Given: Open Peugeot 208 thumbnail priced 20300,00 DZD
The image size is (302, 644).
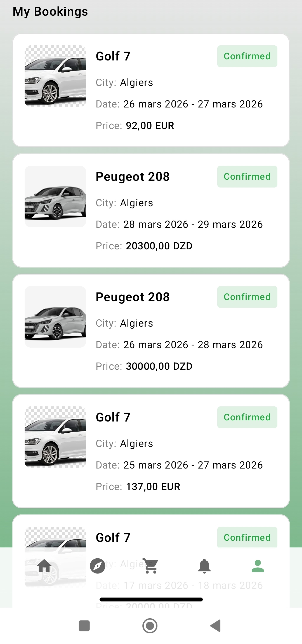Looking at the screenshot, I should (55, 196).
